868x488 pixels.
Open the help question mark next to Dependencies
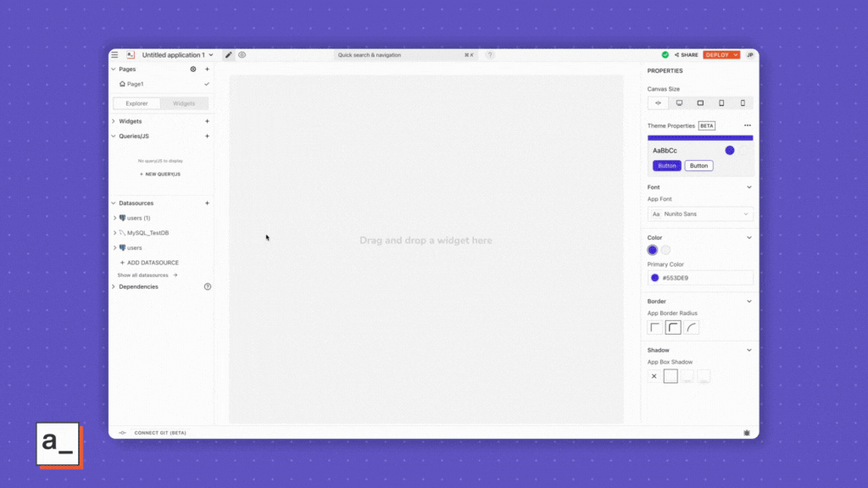[208, 286]
